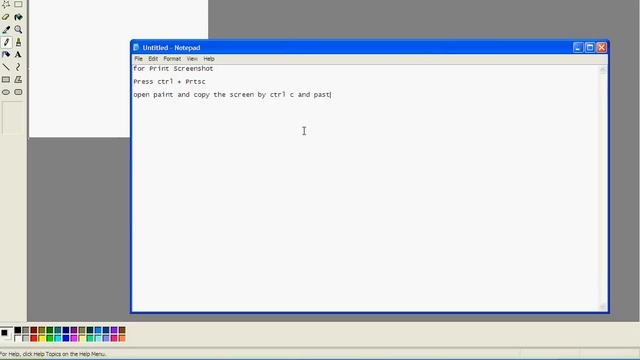Viewport: 640px width, 360px height.
Task: Select the Free-Form Select tool in Paint
Action: [6, 4]
